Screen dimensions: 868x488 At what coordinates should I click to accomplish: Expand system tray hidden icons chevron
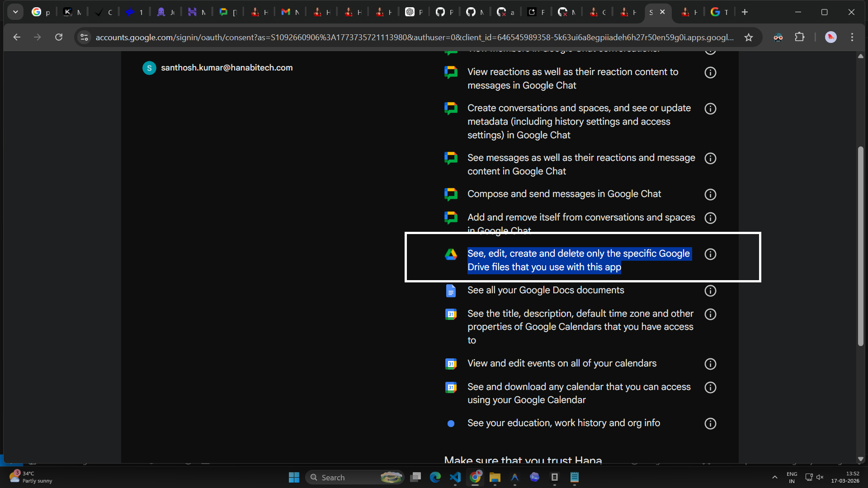(x=774, y=477)
